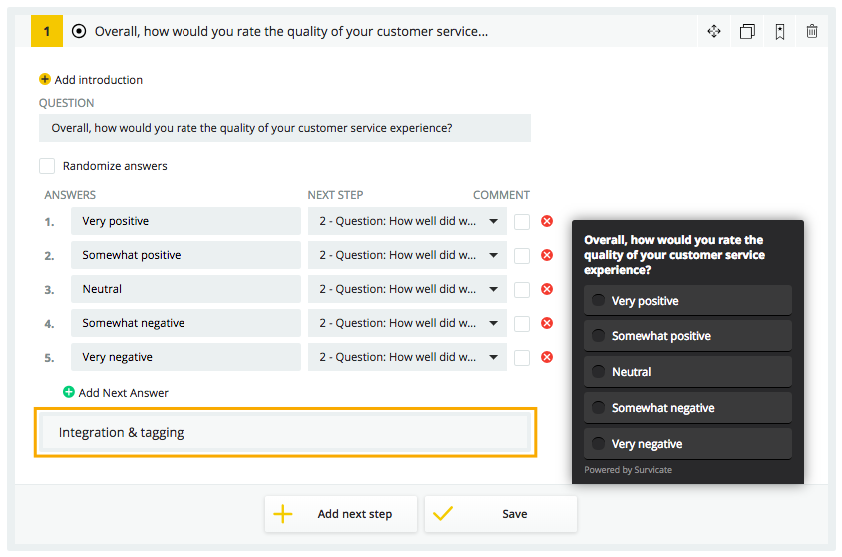
Task: Expand the Integration & tagging section
Action: coord(285,432)
